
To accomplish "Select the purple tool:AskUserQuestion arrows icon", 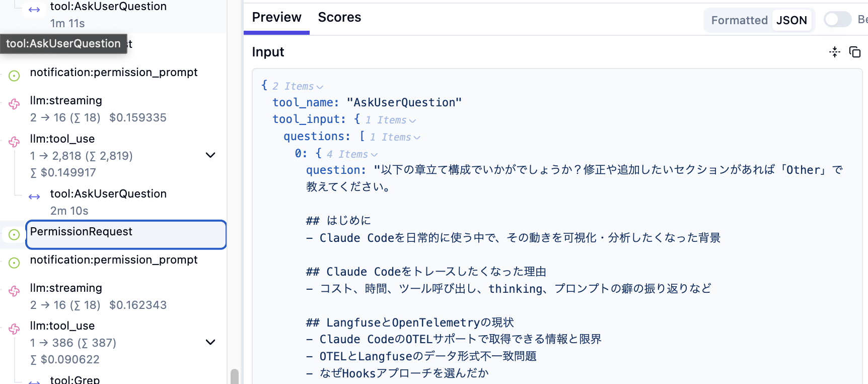I will 34,197.
